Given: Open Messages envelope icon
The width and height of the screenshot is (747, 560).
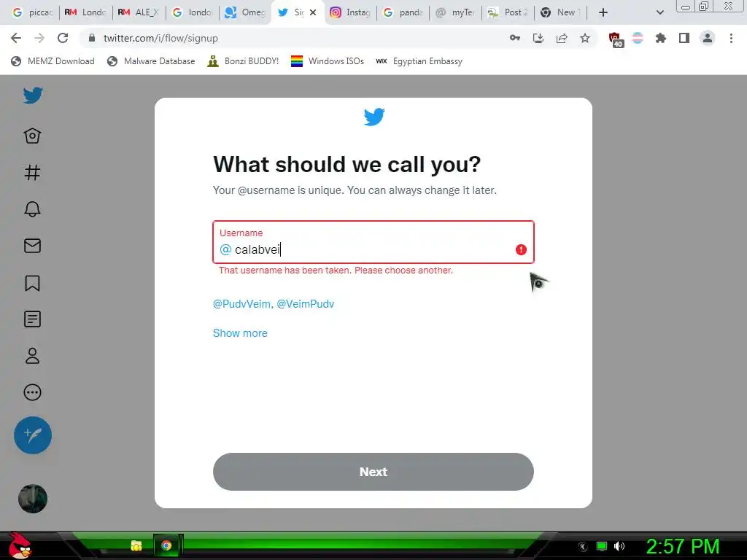Looking at the screenshot, I should click(x=32, y=246).
